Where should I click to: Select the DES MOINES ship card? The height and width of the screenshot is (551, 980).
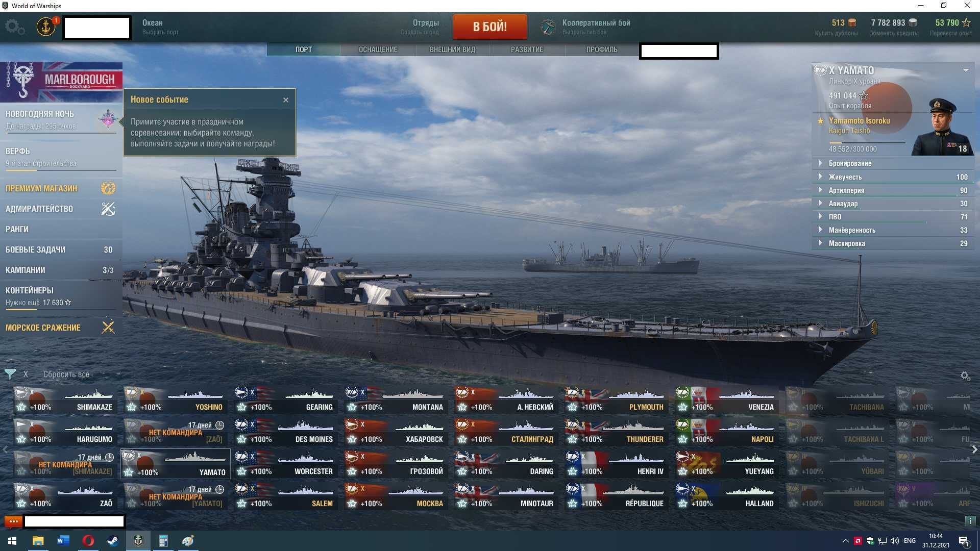pos(285,432)
